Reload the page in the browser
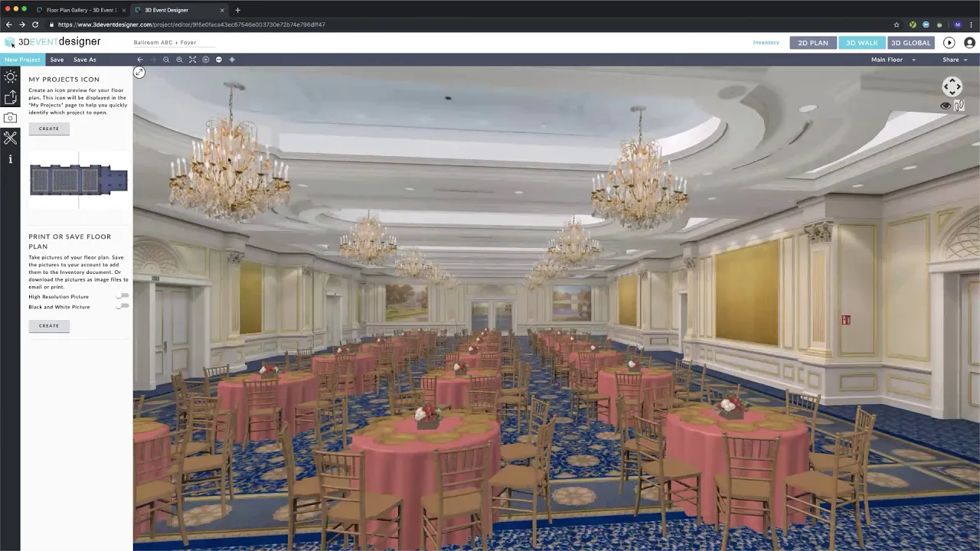The height and width of the screenshot is (551, 980). [x=35, y=24]
